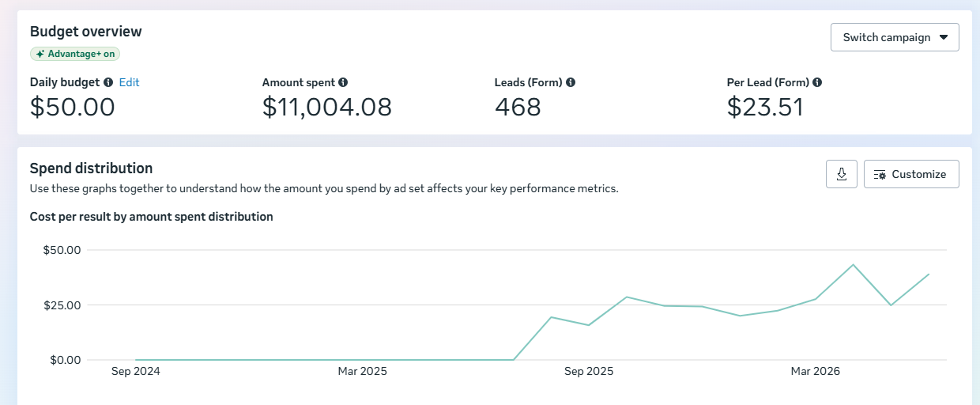Click the Advantage+ on badge
Screen dimensions: 980x405
(75, 54)
